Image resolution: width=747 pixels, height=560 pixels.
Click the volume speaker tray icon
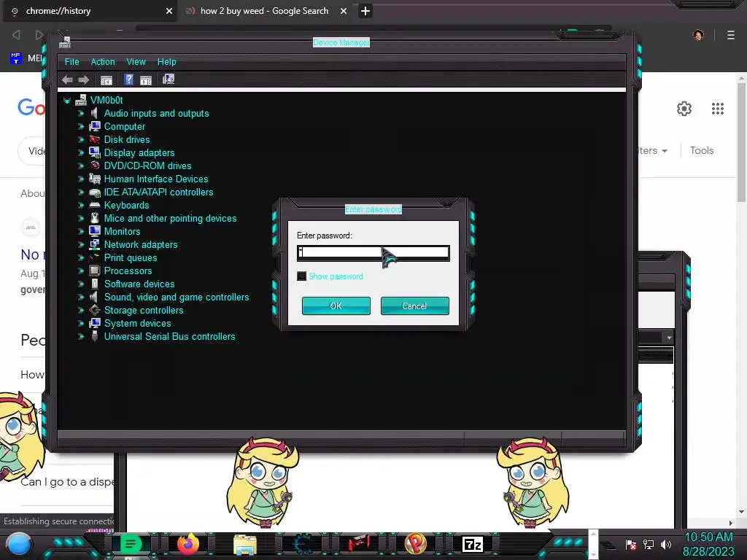tap(666, 544)
